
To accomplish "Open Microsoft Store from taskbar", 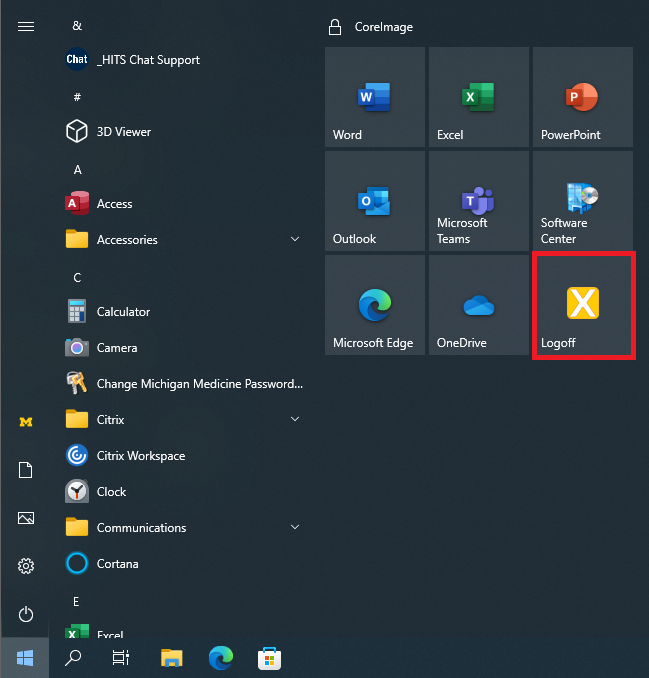I will click(269, 658).
